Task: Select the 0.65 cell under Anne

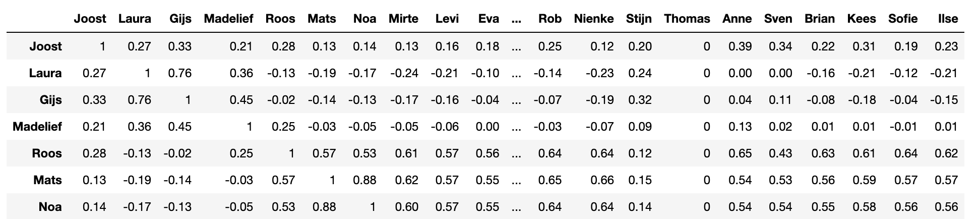Action: (x=740, y=153)
